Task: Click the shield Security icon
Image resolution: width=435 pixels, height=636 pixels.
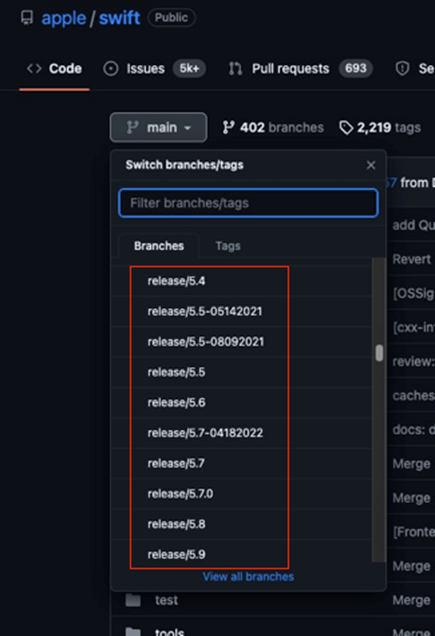Action: 402,69
